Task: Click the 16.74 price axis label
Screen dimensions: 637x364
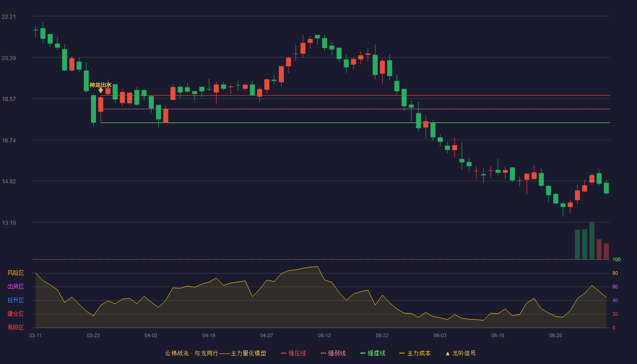Action: (x=9, y=140)
